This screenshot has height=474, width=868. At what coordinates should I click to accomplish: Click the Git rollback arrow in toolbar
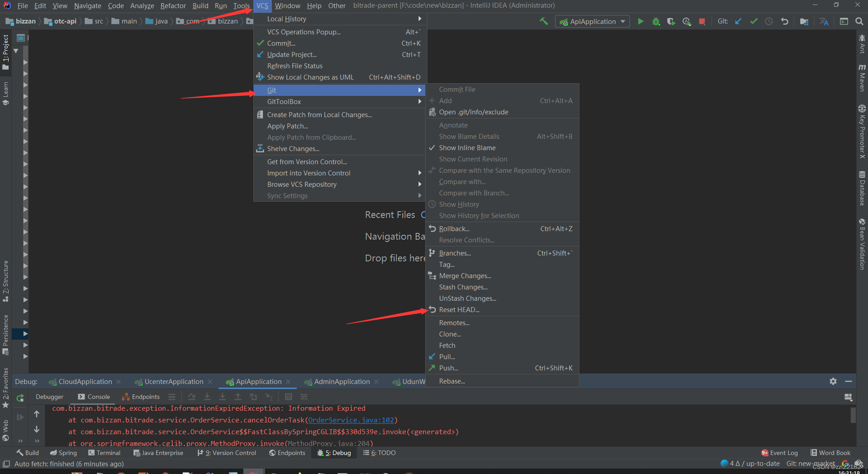[x=785, y=21]
